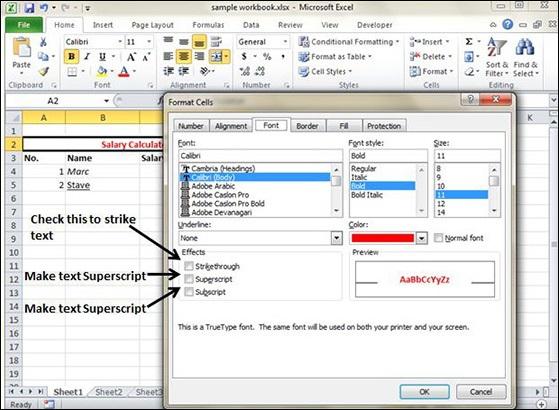Screen dimensions: 559x410
Task: Confirm with the OK button
Action: point(424,392)
